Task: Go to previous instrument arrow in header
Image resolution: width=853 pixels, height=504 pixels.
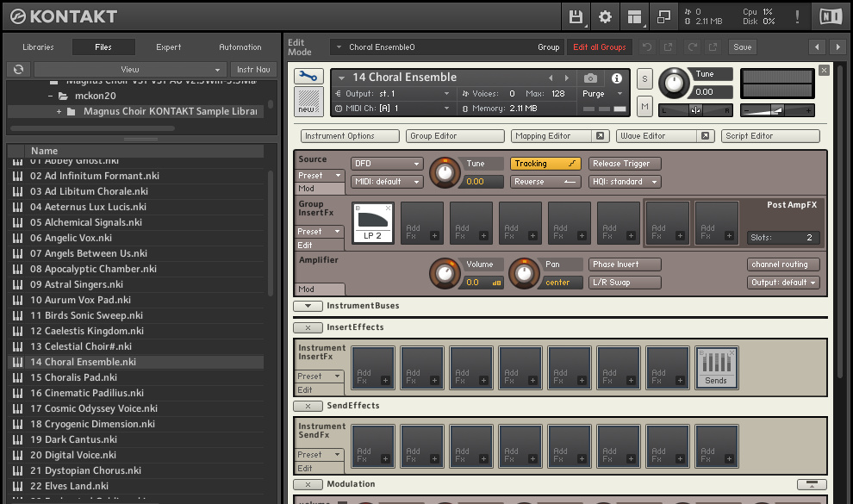Action: click(551, 78)
